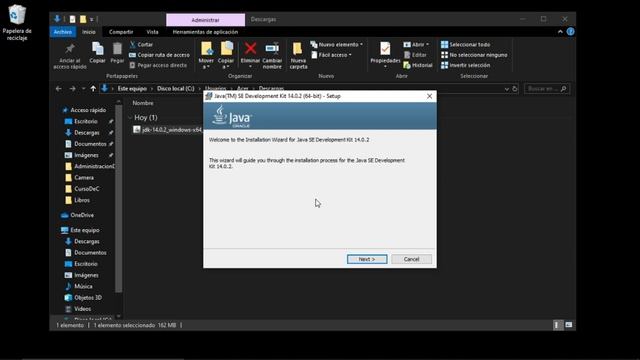Refresh the Descargas folder view

pyautogui.click(x=515, y=89)
